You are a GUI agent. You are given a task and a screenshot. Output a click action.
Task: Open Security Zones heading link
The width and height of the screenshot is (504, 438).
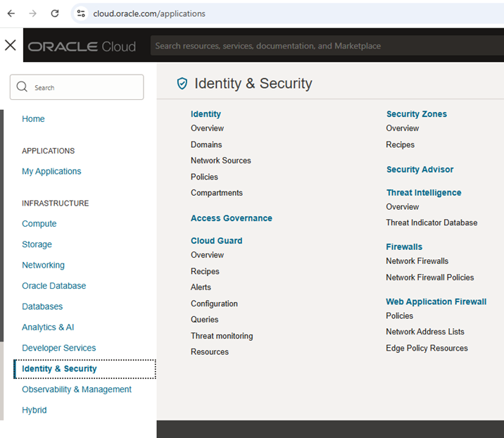coord(417,114)
